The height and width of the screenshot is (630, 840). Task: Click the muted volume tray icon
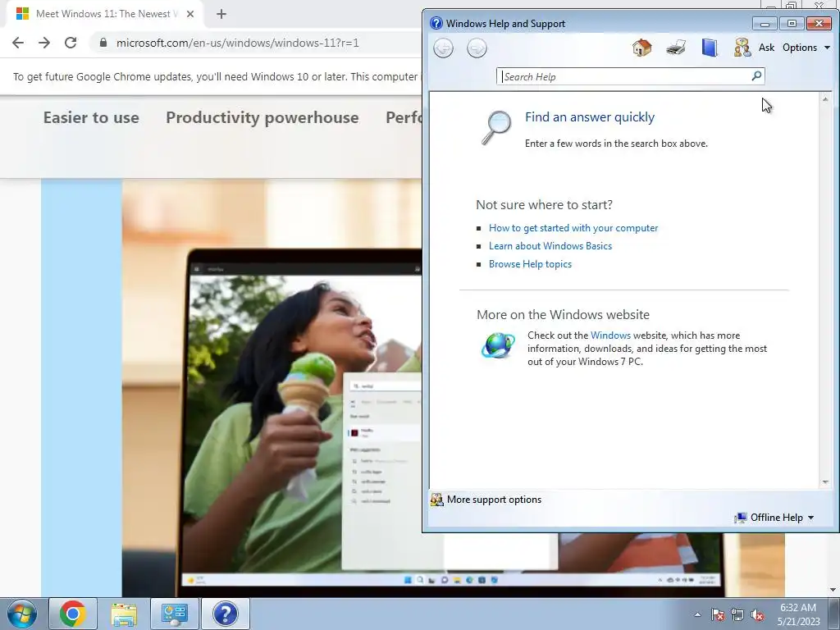pyautogui.click(x=757, y=614)
